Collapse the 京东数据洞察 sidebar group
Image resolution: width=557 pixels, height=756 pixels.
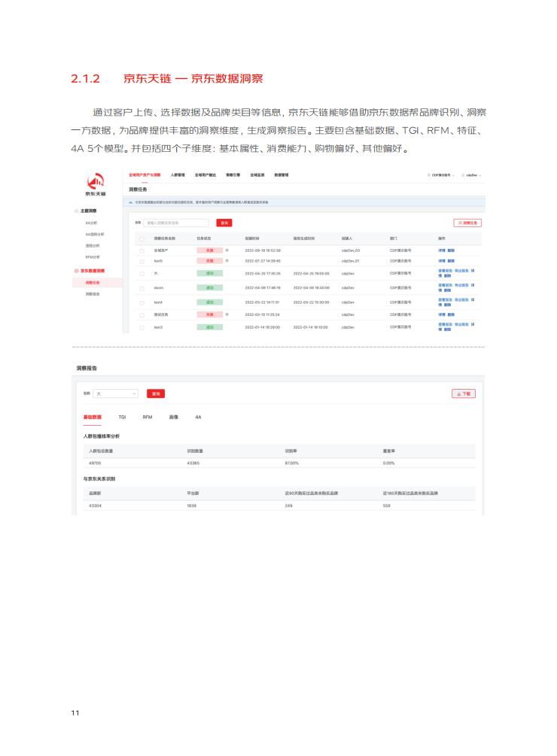[x=92, y=271]
